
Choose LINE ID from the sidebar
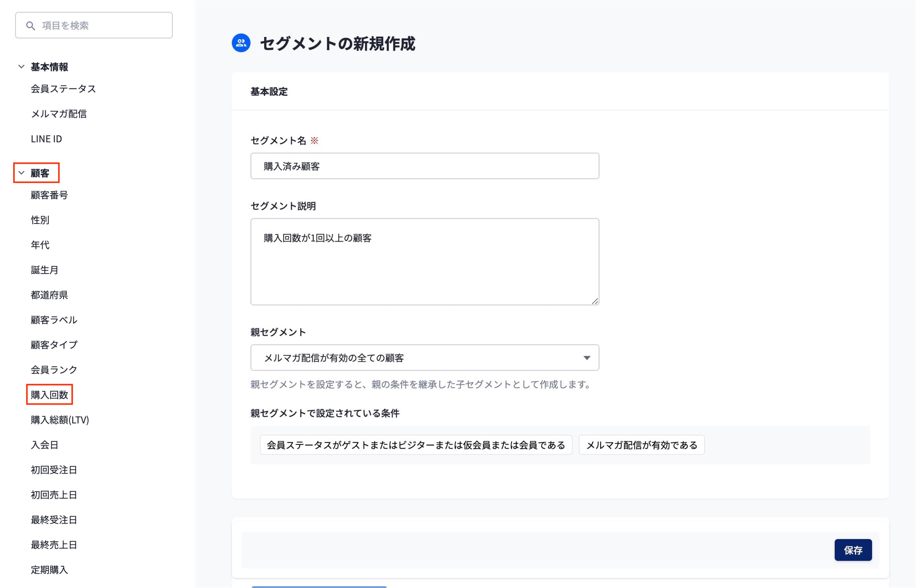(x=47, y=139)
